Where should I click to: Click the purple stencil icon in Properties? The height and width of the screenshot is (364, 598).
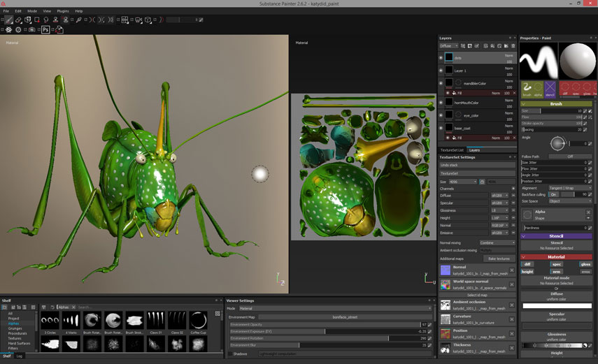pos(550,88)
